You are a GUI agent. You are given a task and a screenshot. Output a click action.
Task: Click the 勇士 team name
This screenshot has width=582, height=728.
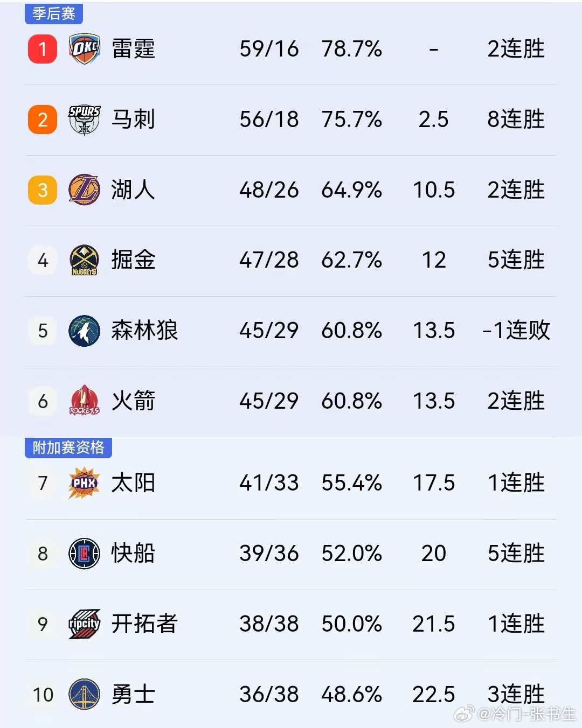[x=134, y=695]
